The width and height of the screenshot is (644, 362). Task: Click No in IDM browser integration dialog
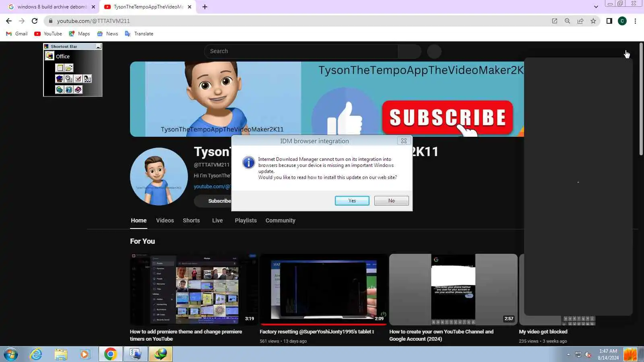tap(392, 201)
